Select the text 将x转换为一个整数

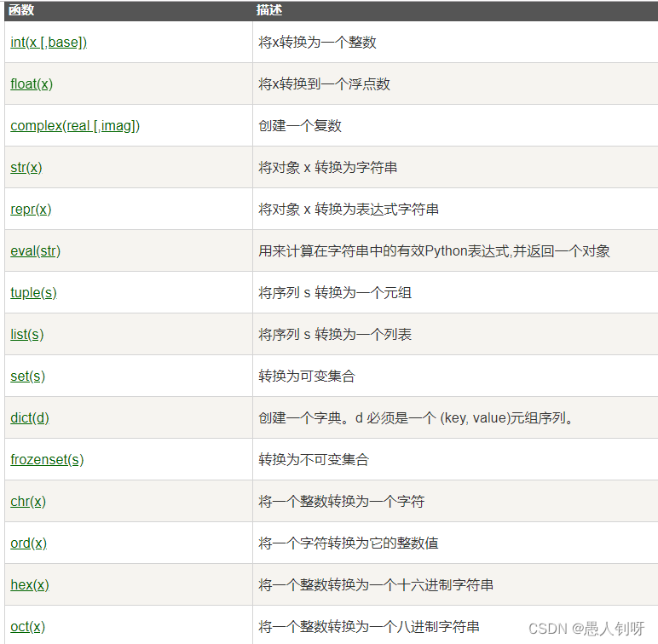(x=317, y=43)
